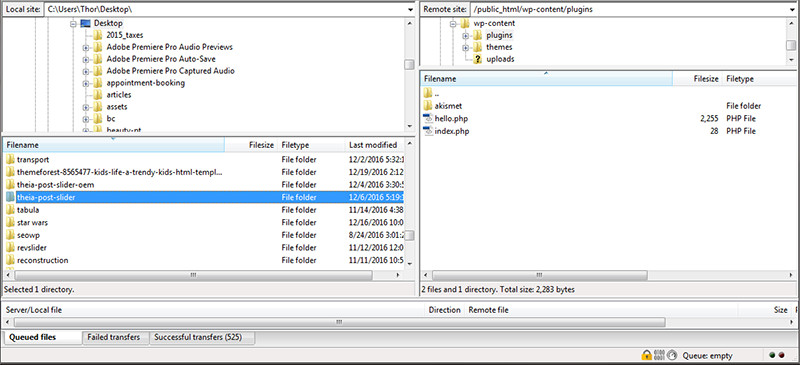Image resolution: width=800 pixels, height=365 pixels.
Task: Select uploads in remote tree
Action: pos(500,59)
